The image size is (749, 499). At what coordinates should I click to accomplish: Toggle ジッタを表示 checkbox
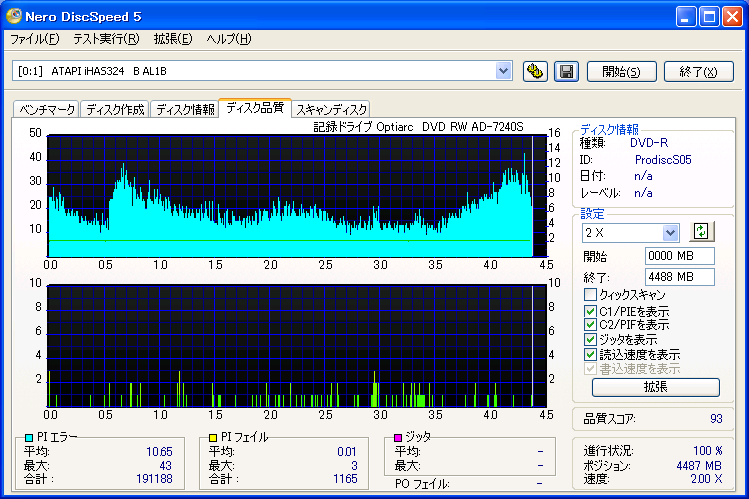(590, 340)
